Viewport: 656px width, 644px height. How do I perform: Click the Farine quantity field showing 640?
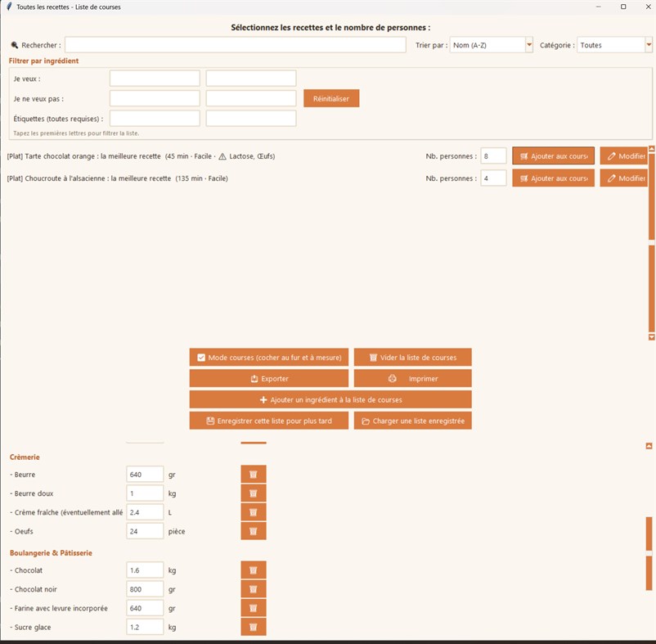coord(145,608)
